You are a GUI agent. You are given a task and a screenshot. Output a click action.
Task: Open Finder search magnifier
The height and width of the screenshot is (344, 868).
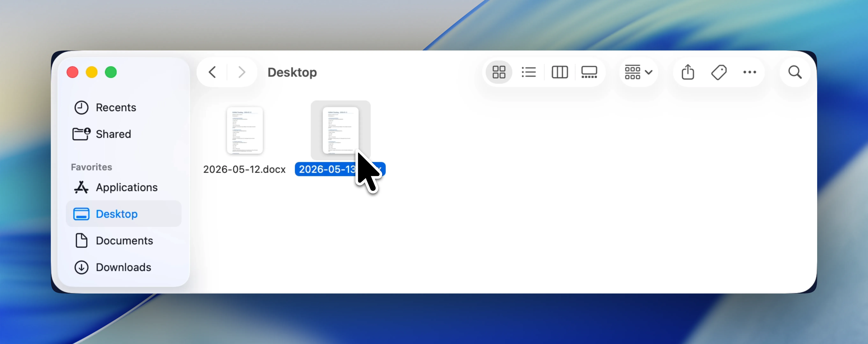pos(795,72)
